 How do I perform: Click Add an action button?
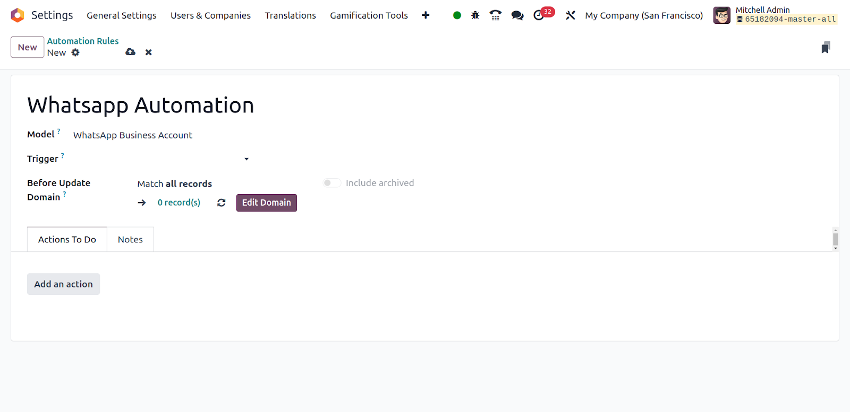click(x=63, y=284)
